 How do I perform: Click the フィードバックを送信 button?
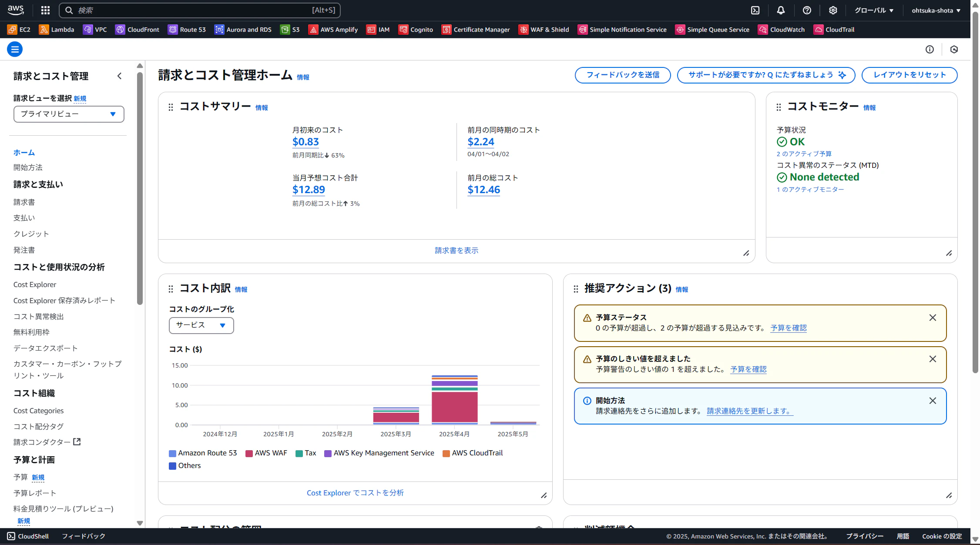623,75
